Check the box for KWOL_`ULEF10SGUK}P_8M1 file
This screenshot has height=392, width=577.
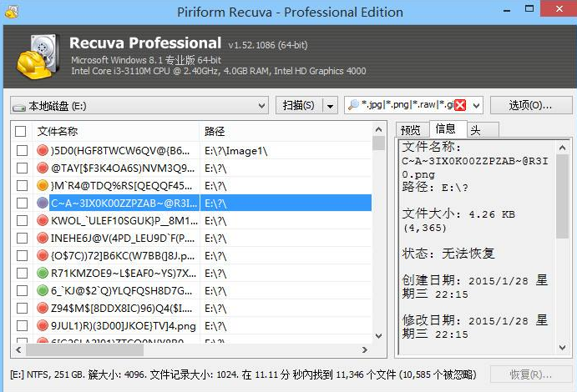tap(22, 220)
